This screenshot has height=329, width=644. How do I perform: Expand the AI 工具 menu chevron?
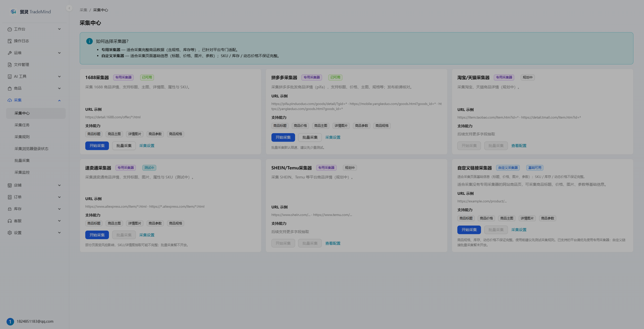[x=59, y=77]
